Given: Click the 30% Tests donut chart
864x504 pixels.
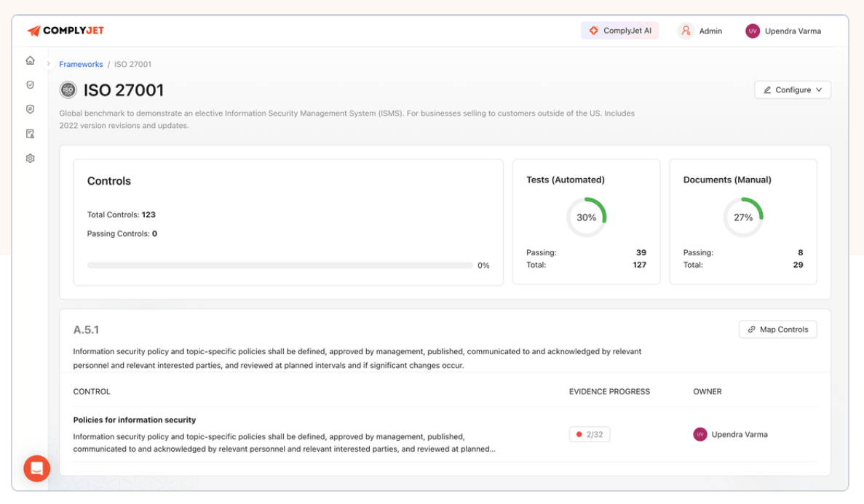Looking at the screenshot, I should click(587, 217).
